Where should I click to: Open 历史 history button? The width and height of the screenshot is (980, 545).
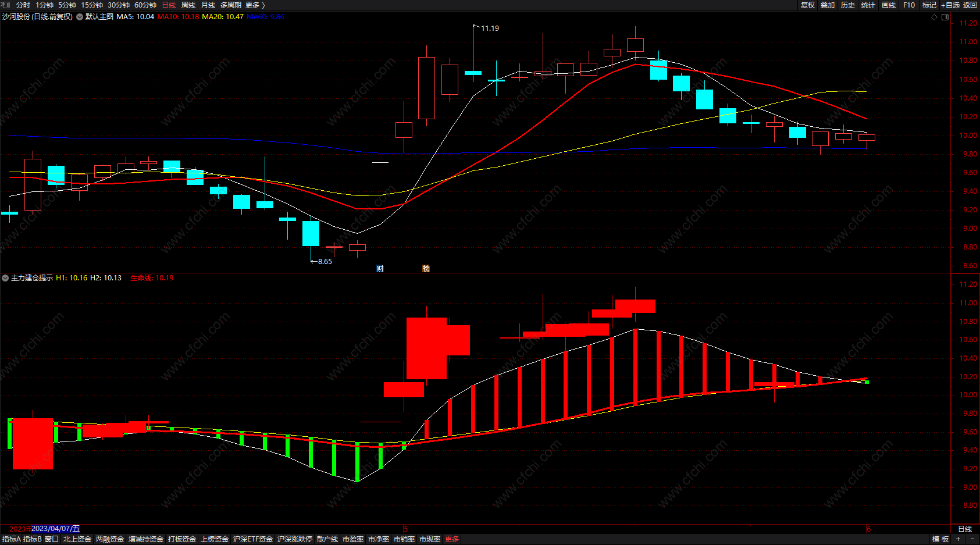coord(848,5)
